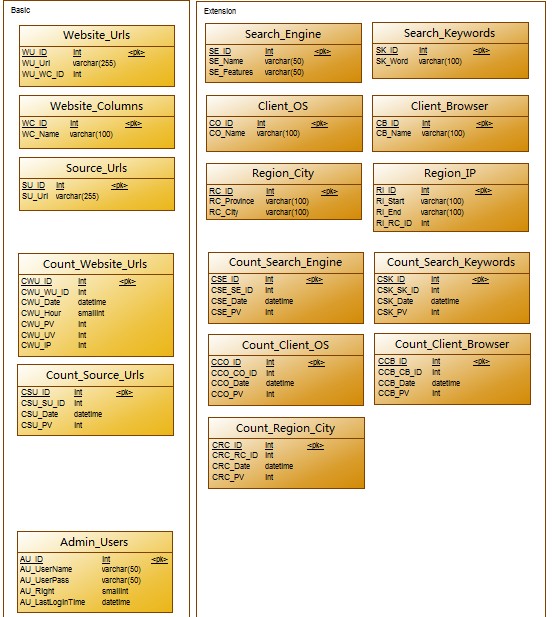Viewport: 552px width, 617px height.
Task: Click the CSU_Date column name
Action: [x=39, y=414]
